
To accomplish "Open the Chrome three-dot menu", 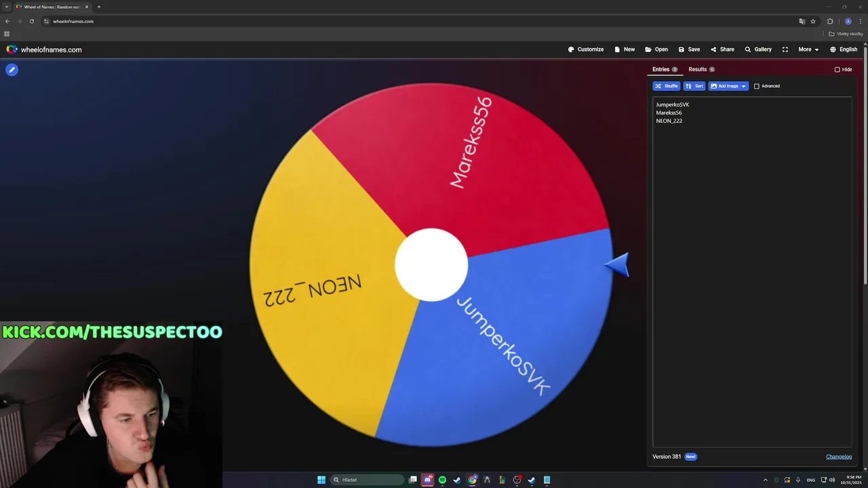I will pyautogui.click(x=861, y=21).
